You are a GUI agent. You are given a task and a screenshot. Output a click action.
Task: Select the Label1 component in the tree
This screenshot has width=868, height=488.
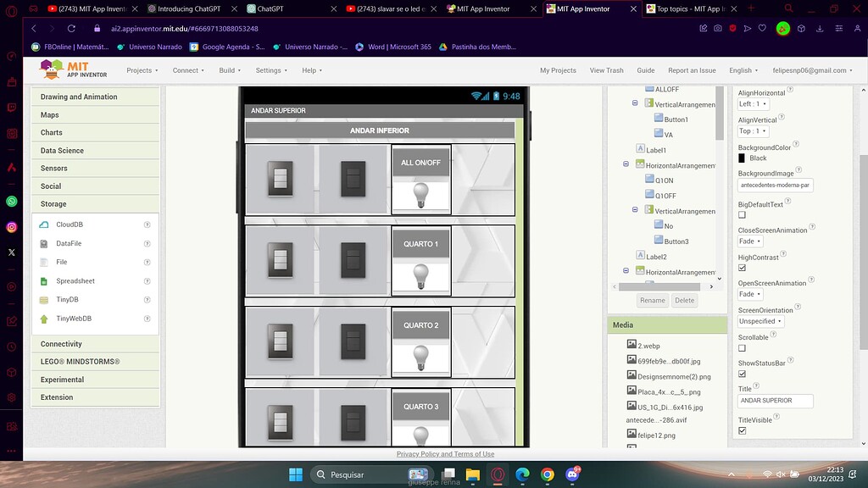point(651,150)
